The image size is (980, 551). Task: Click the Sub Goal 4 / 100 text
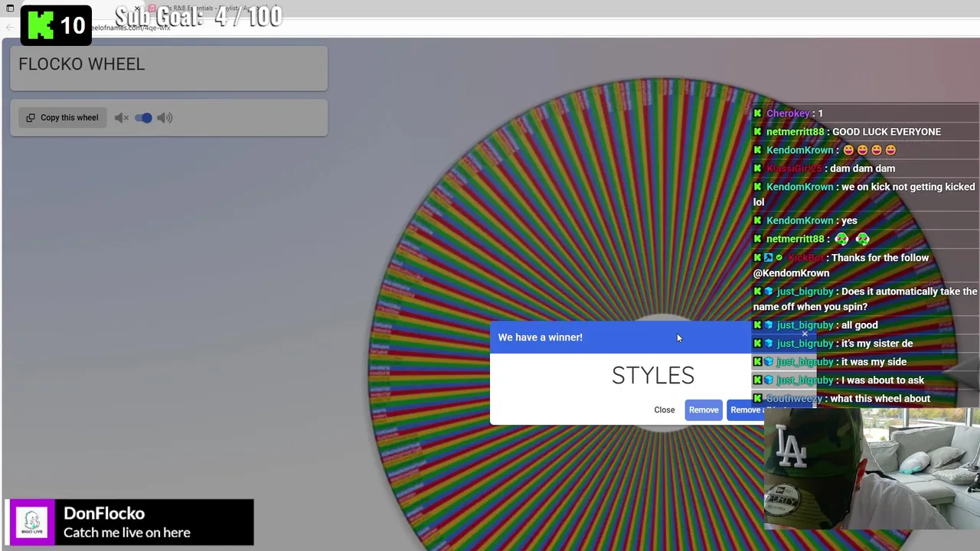point(199,17)
